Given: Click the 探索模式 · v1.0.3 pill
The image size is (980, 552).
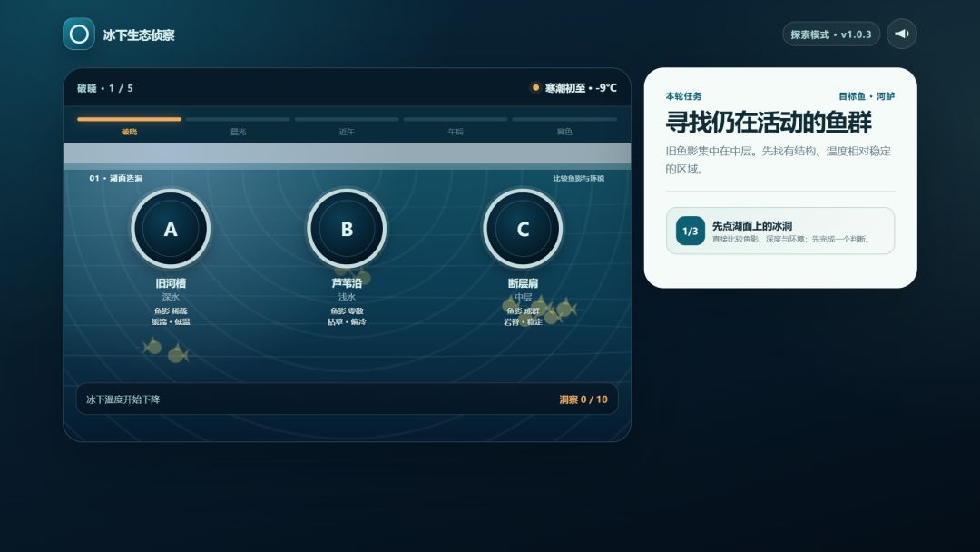Looking at the screenshot, I should (x=830, y=34).
